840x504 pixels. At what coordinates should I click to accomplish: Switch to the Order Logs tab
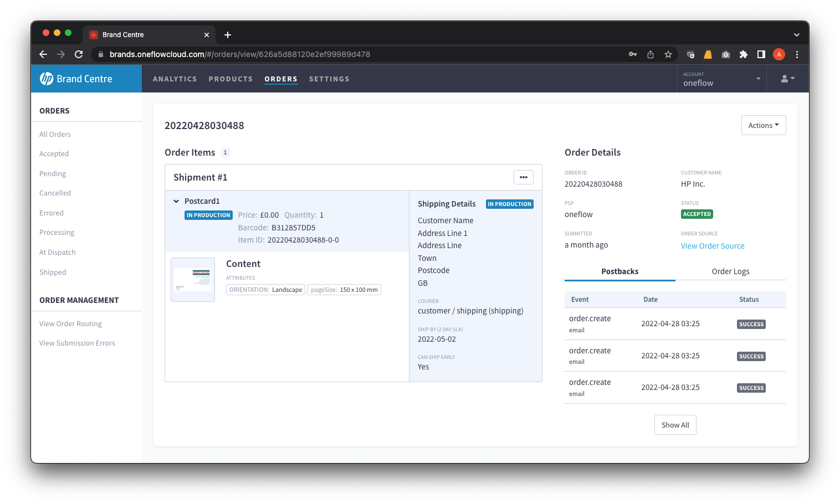coord(730,271)
